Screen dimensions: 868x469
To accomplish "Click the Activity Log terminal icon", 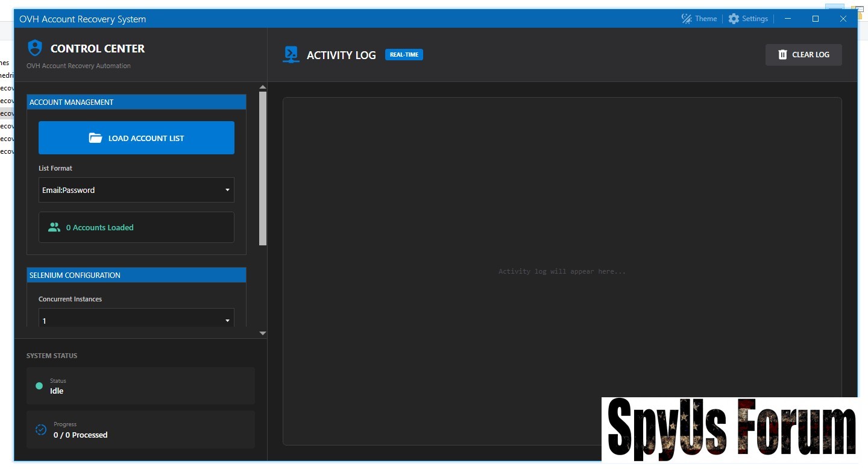I will point(291,55).
